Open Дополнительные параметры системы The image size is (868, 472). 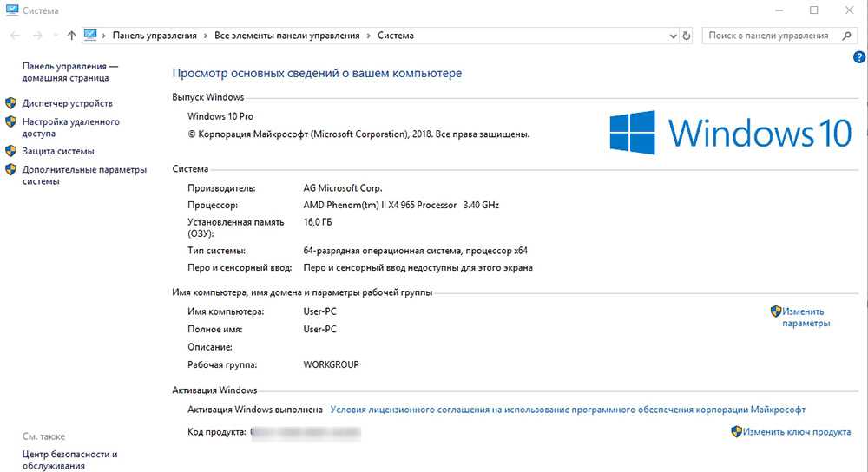click(84, 175)
